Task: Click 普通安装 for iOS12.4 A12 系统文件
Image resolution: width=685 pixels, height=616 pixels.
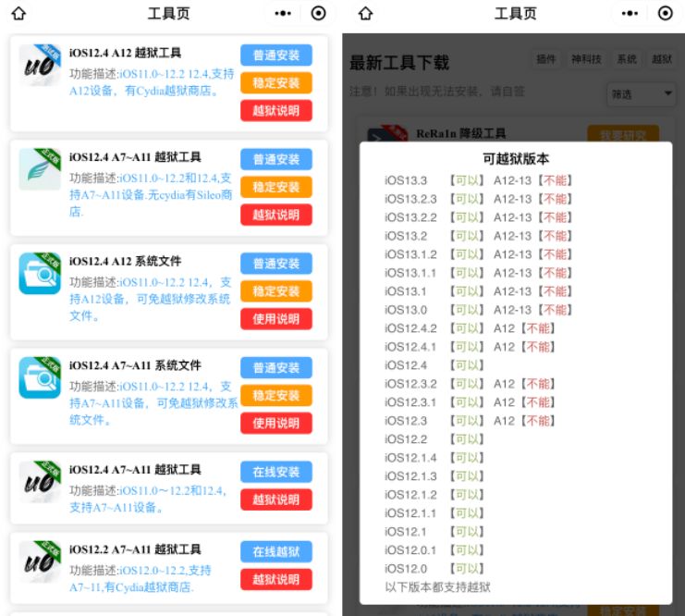Action: [x=276, y=264]
